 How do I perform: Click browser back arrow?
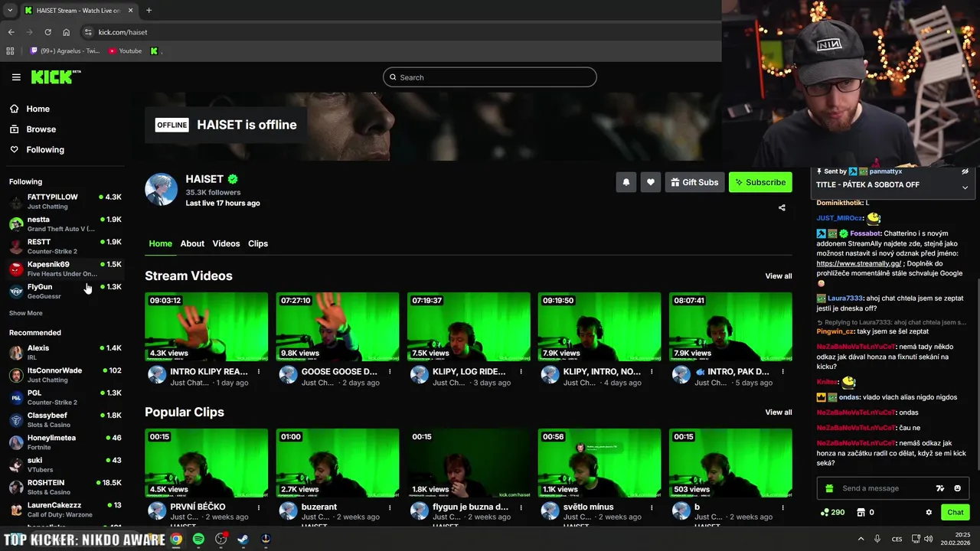tap(11, 32)
